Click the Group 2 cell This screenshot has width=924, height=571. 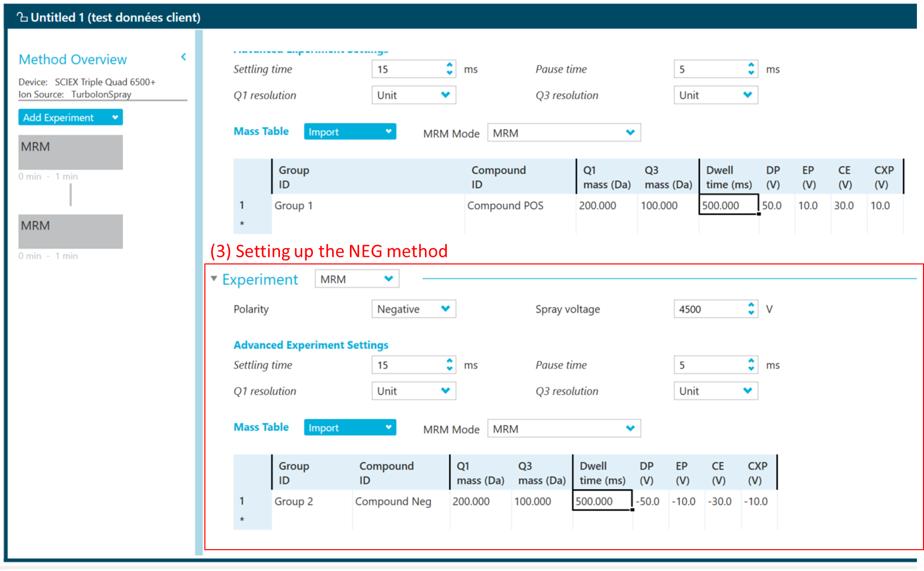(x=312, y=501)
